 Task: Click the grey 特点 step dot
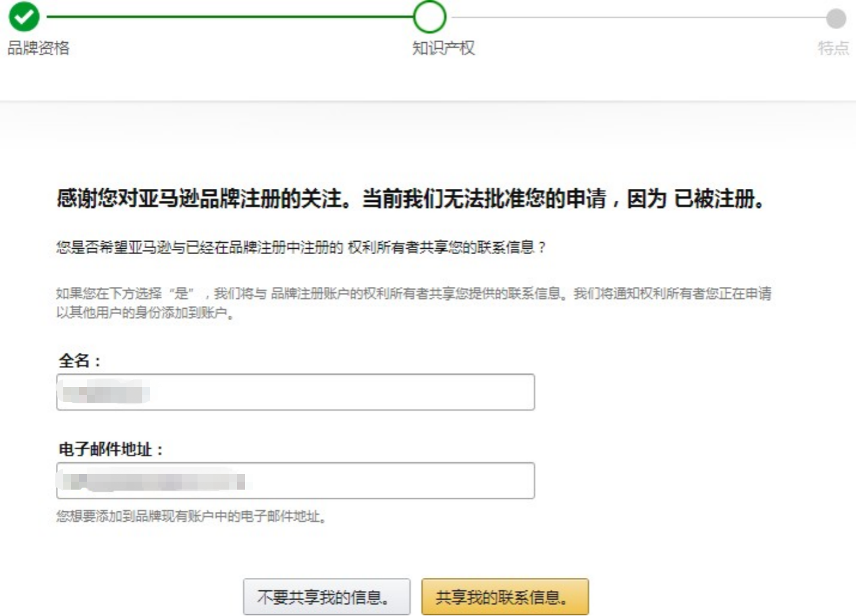click(836, 18)
